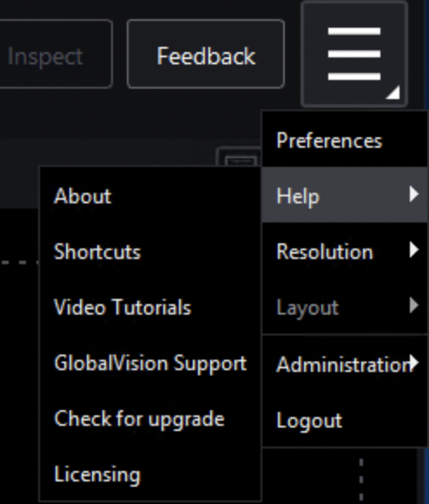This screenshot has height=504, width=429.
Task: Click the hamburger main menu icon
Action: coord(354,54)
